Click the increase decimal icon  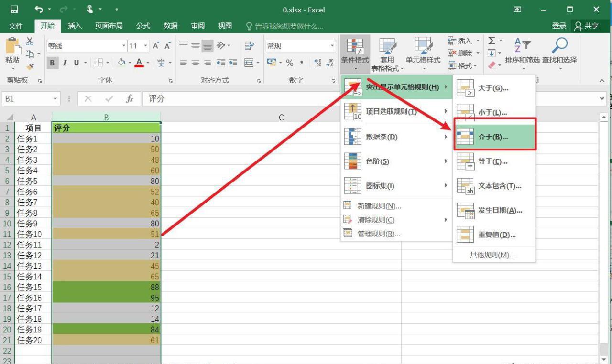(317, 63)
